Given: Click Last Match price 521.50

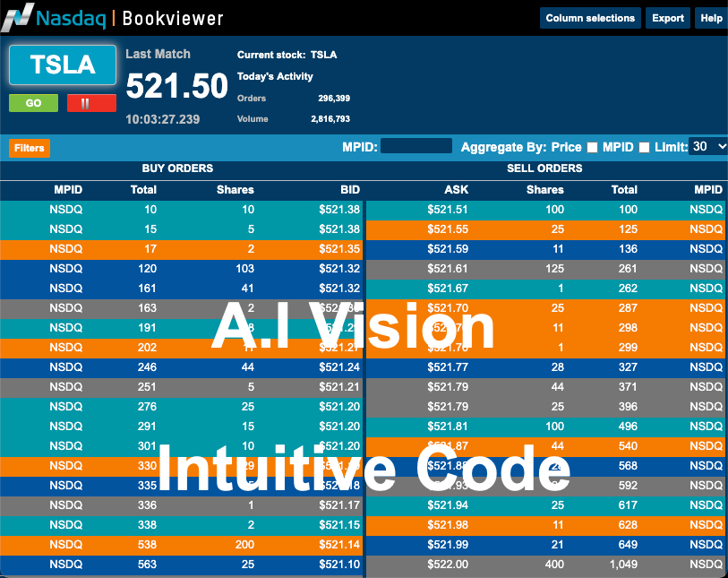Looking at the screenshot, I should pos(177,86).
